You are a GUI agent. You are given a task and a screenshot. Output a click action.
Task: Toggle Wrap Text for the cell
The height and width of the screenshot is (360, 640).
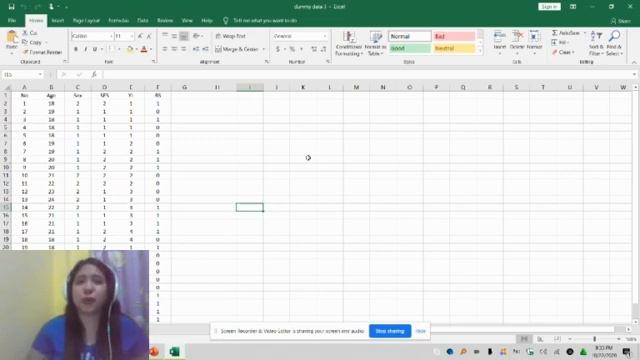point(231,36)
